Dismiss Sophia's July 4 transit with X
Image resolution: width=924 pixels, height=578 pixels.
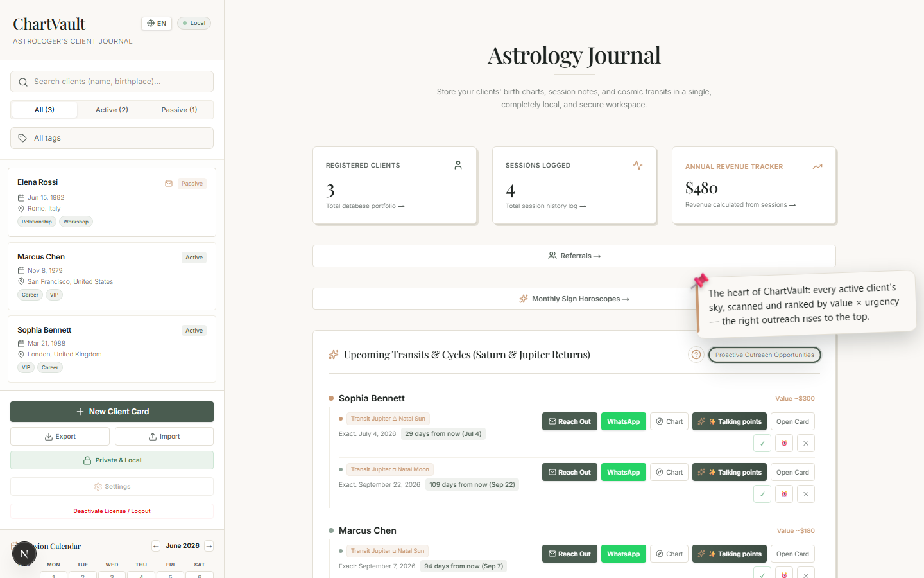[806, 443]
